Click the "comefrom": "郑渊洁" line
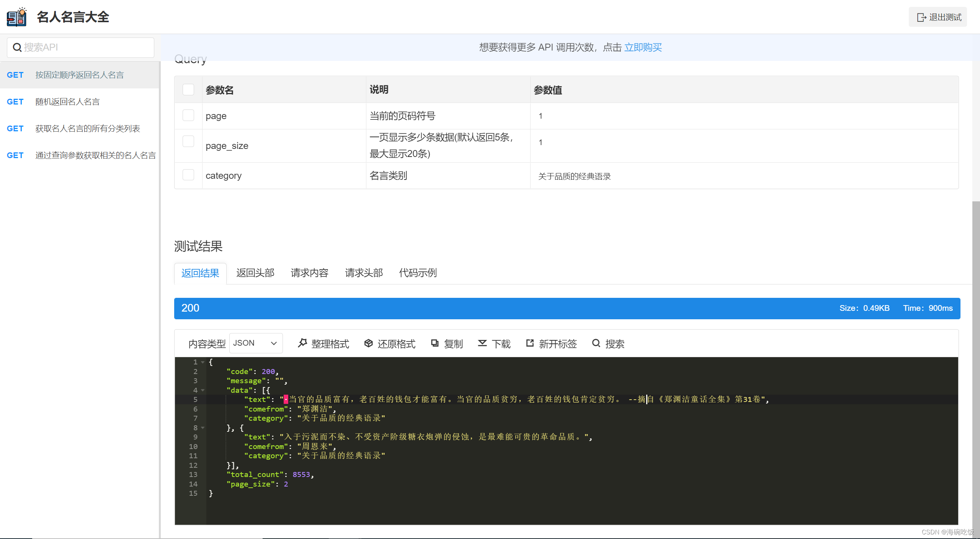 (290, 409)
